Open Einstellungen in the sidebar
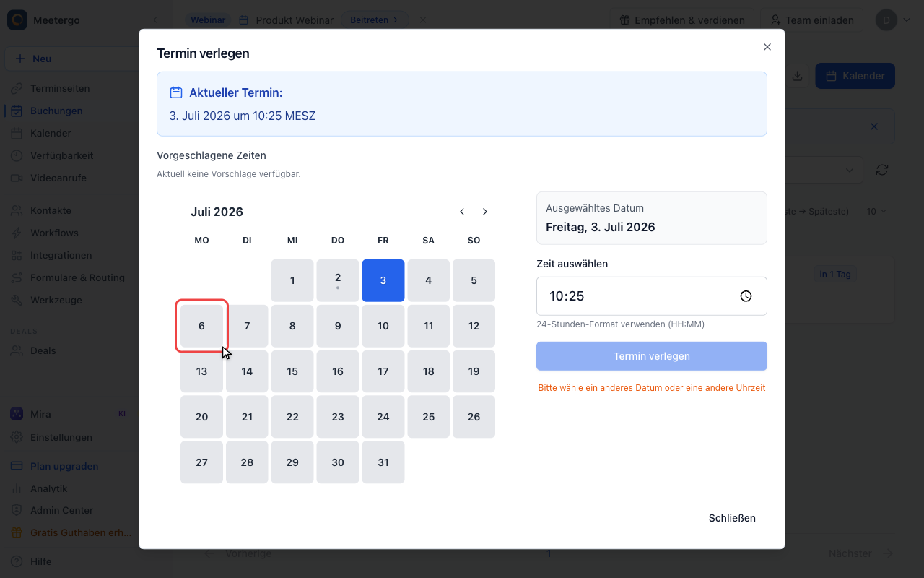The height and width of the screenshot is (578, 924). click(61, 437)
